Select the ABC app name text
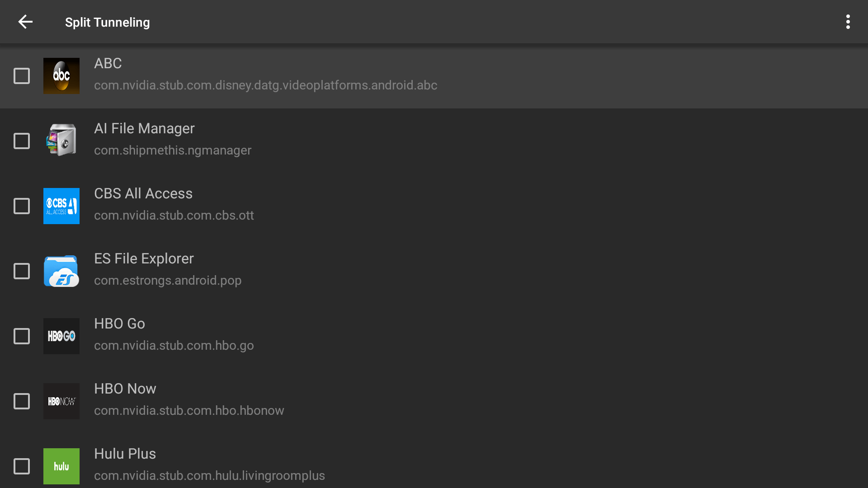This screenshot has height=488, width=868. pyautogui.click(x=108, y=63)
